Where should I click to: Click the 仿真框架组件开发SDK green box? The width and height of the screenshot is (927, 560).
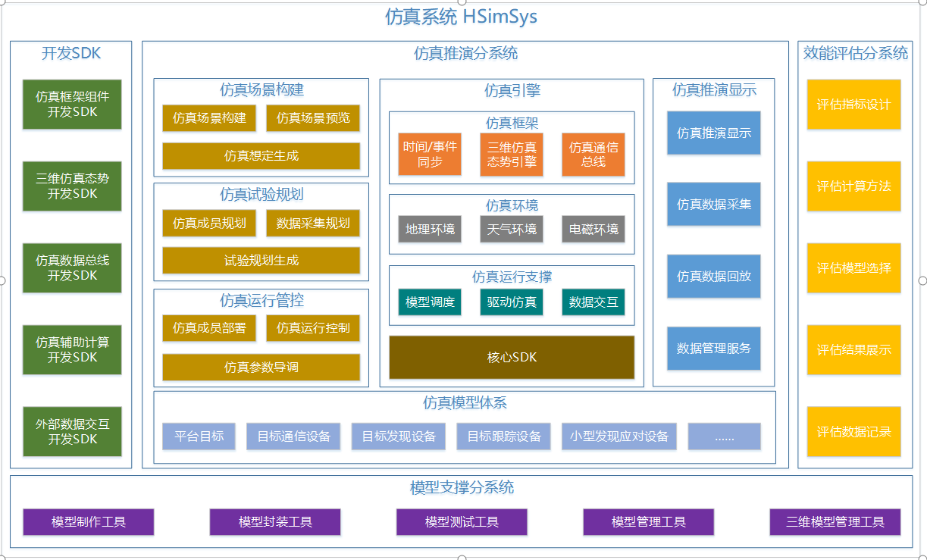click(72, 105)
